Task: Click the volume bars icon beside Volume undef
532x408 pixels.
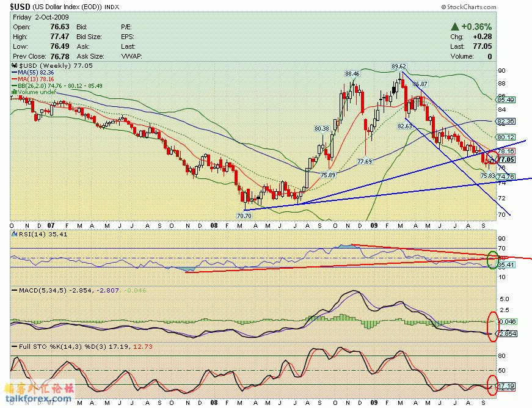Action: (15, 92)
